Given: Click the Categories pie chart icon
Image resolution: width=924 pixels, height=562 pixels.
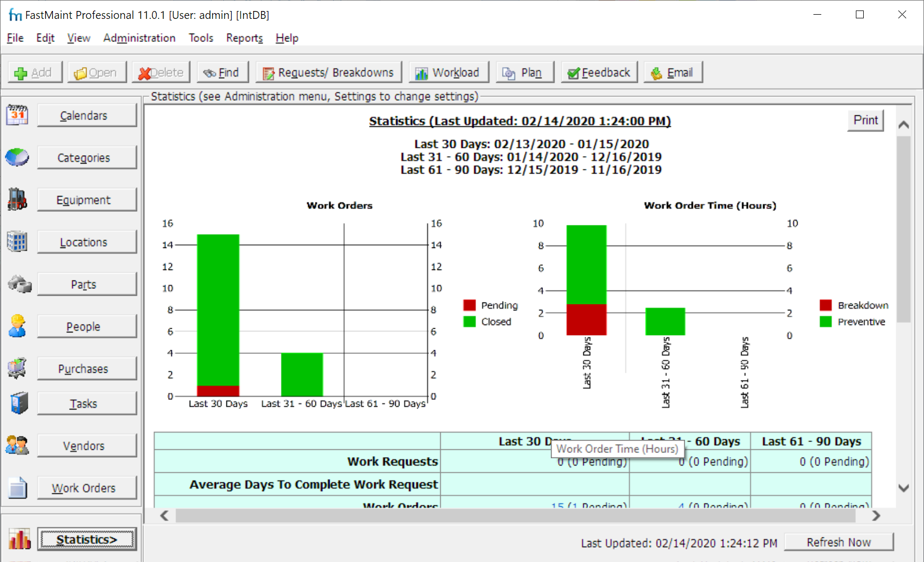Looking at the screenshot, I should 17,157.
